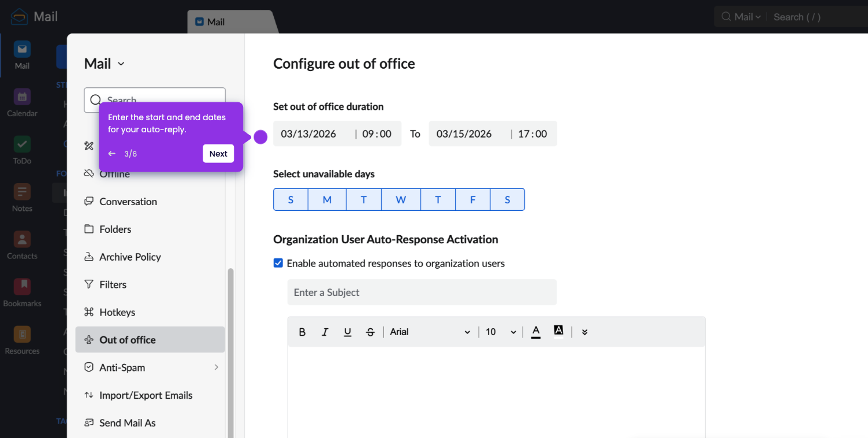Click the end date 03/15/2026 field

(464, 134)
